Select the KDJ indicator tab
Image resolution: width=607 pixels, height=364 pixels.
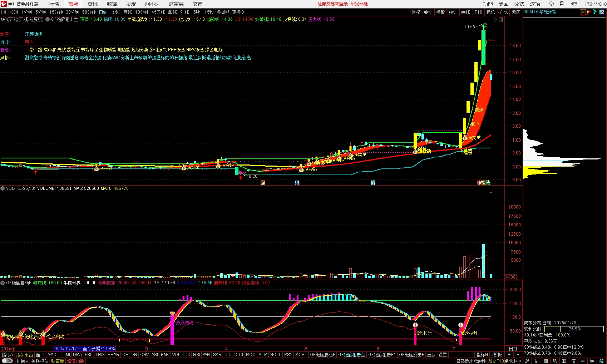228,355
